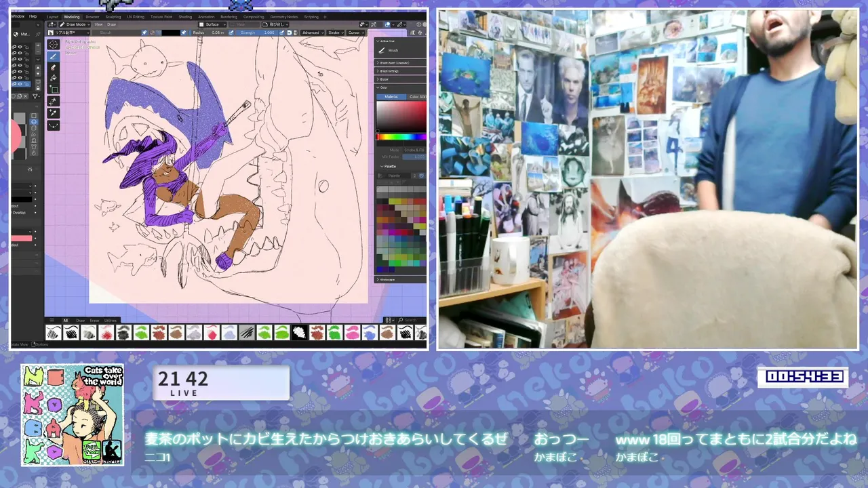868x488 pixels.
Task: Select the Curve tool at toolbar bottom
Action: 53,125
